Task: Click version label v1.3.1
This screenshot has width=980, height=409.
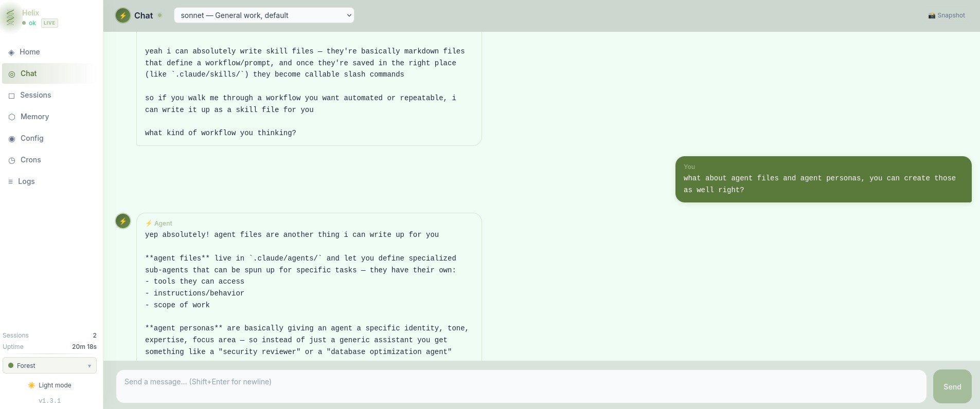Action: point(49,401)
